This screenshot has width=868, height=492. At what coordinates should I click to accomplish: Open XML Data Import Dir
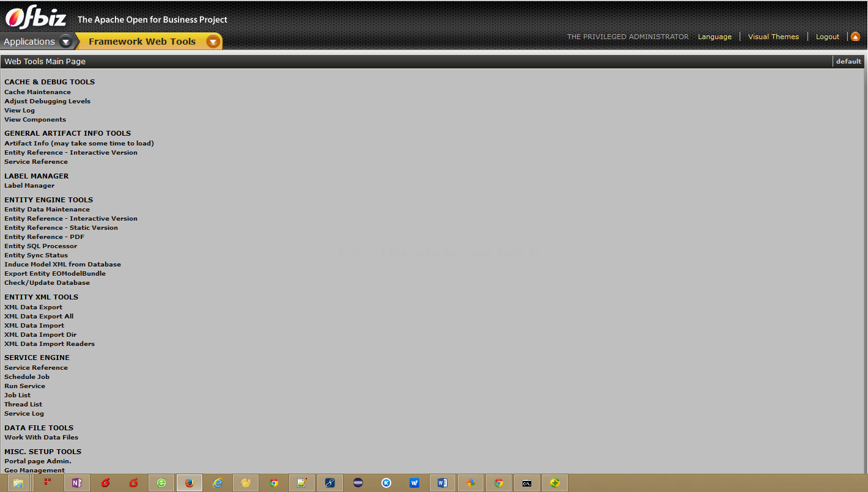[40, 335]
